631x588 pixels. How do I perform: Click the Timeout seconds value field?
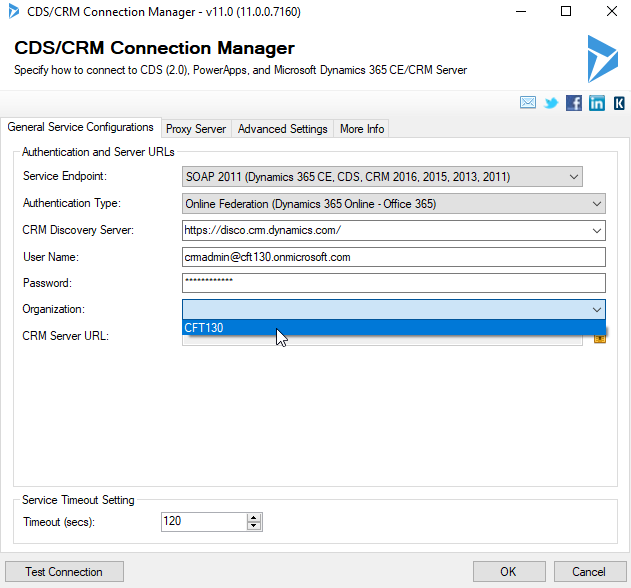(x=204, y=522)
